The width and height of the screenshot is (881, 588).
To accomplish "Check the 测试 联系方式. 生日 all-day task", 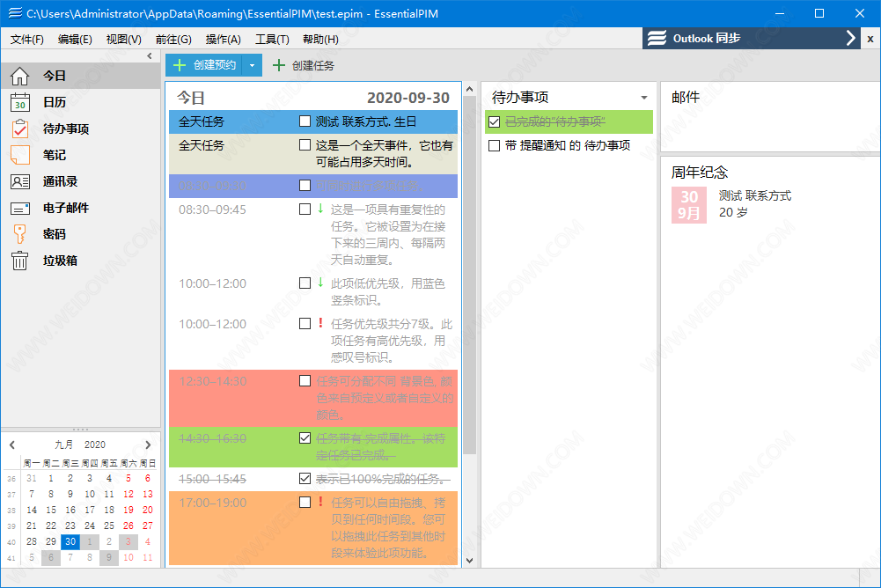I will tap(305, 121).
